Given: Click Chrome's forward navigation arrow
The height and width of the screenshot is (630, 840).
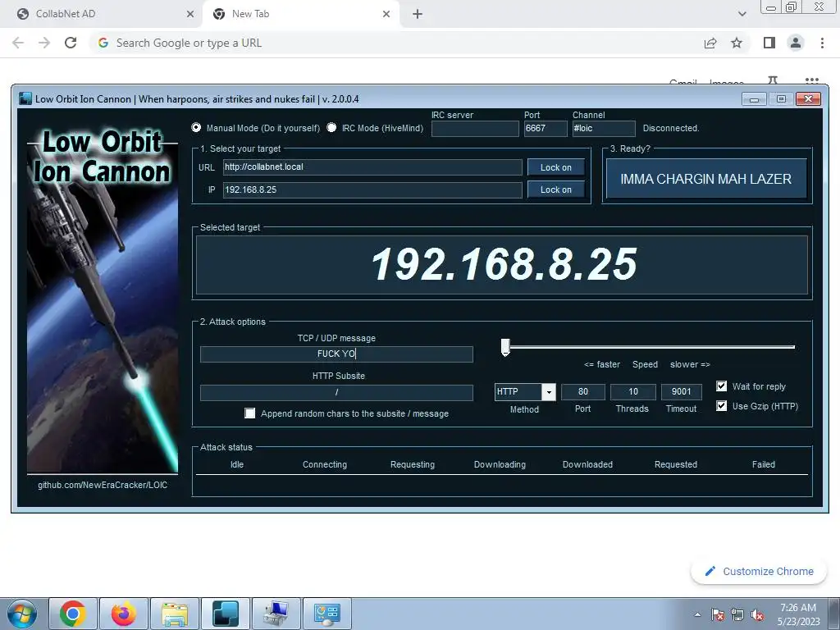Looking at the screenshot, I should coord(44,43).
